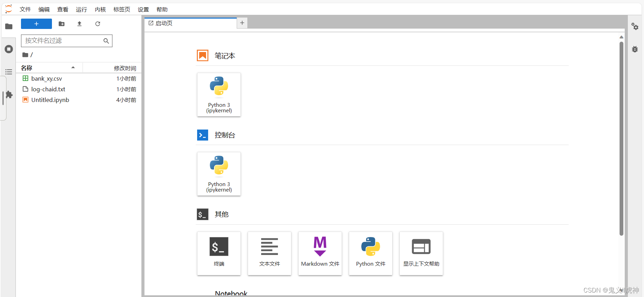Show the table of contents sidebar
The width and height of the screenshot is (644, 297).
point(9,72)
